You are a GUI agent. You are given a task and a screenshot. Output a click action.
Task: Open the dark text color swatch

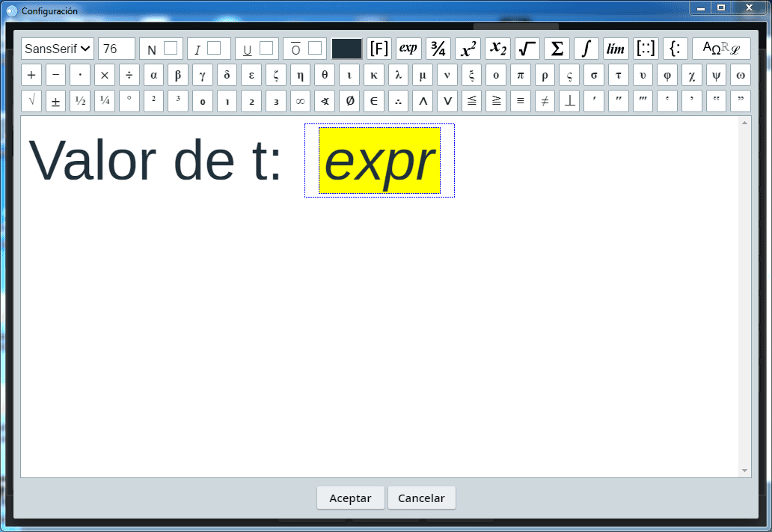click(x=346, y=49)
